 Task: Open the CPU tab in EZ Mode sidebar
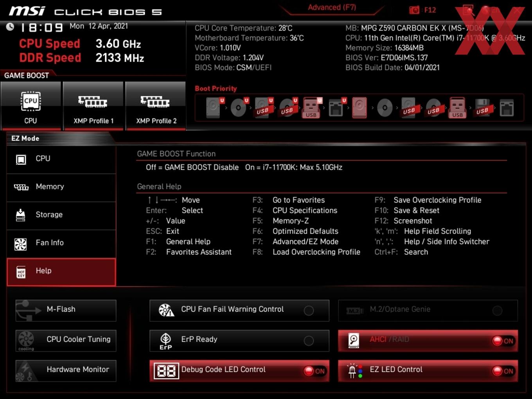(x=61, y=159)
